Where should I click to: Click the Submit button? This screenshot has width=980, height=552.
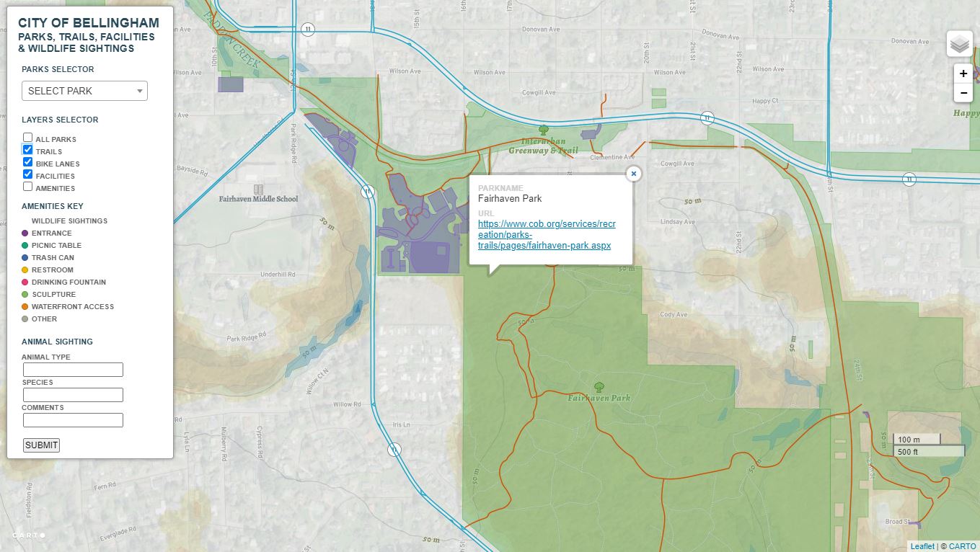pos(41,445)
